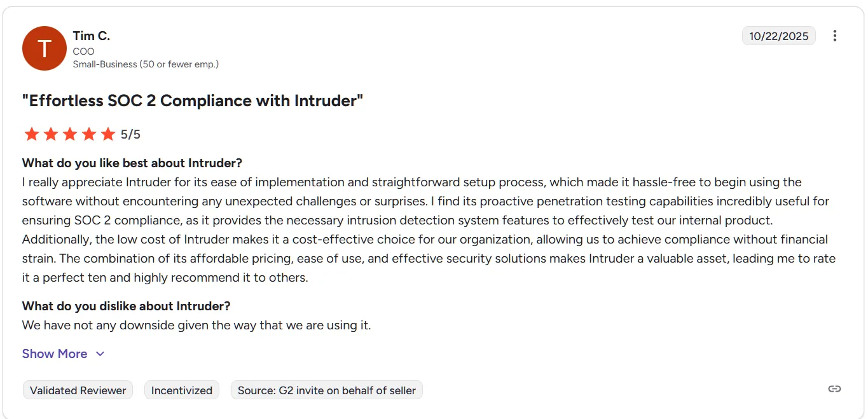Open the three-dot options menu
868x419 pixels.
tap(835, 36)
